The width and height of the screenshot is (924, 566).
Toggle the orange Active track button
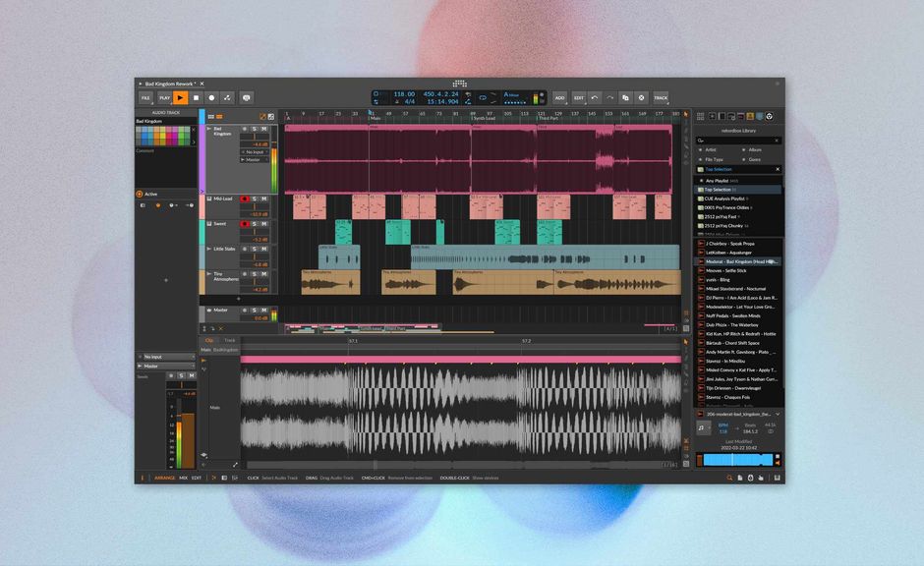pyautogui.click(x=140, y=194)
